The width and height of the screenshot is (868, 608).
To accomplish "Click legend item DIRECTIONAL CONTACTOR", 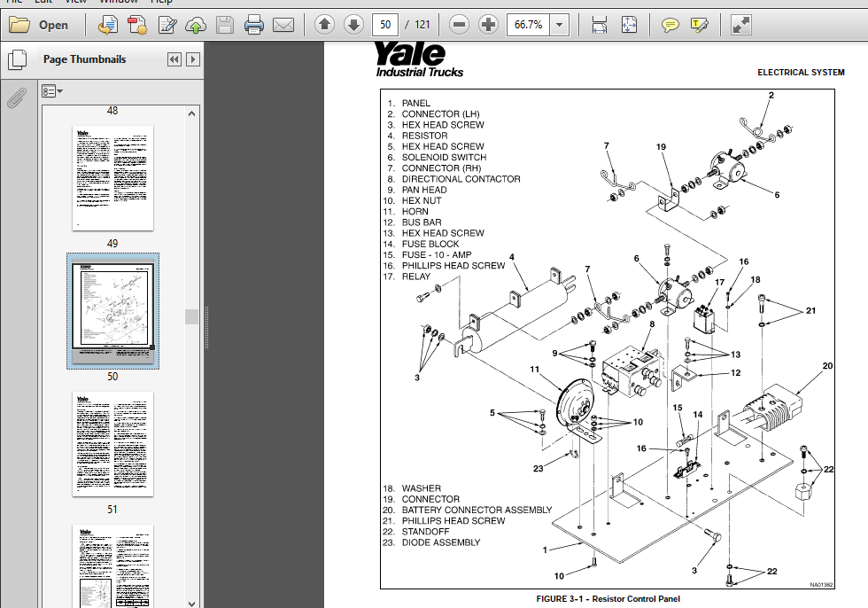I will [x=461, y=179].
